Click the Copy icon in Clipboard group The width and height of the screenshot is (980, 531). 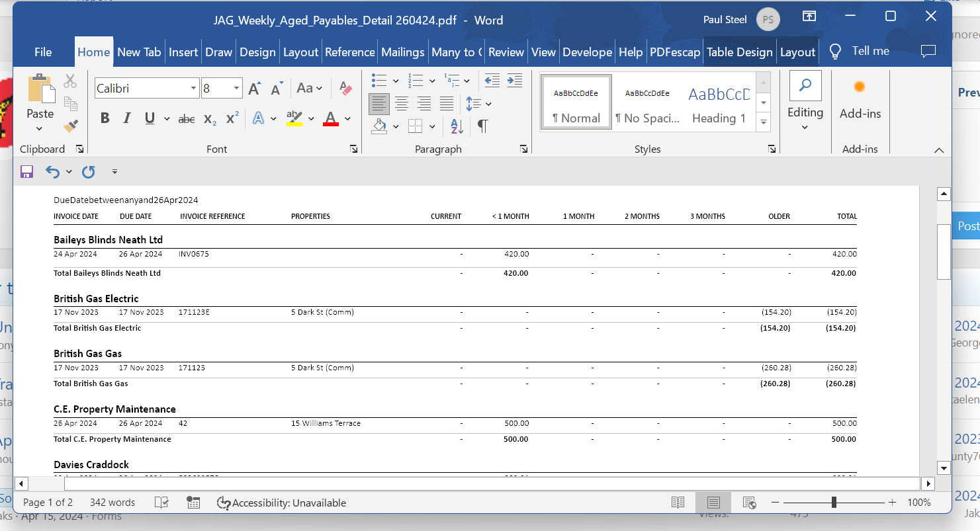[70, 103]
